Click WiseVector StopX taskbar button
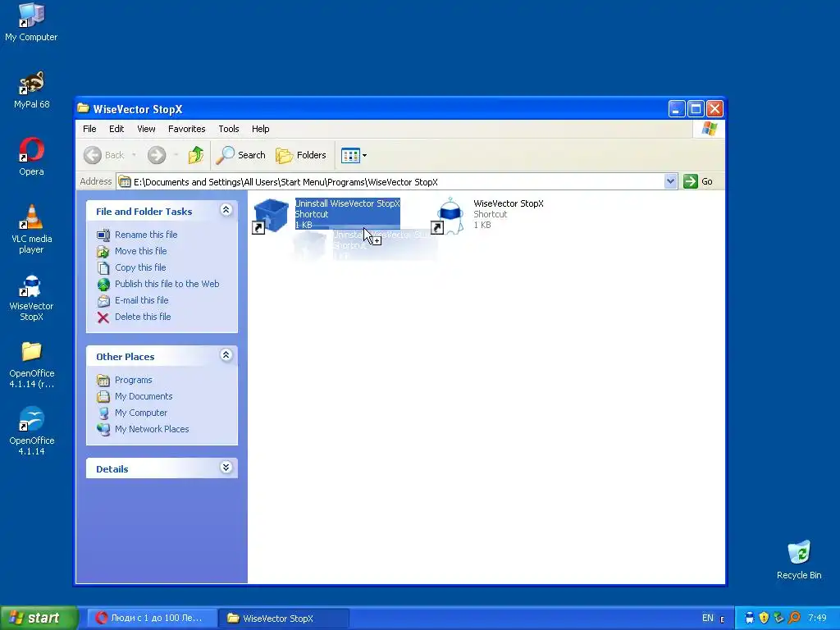This screenshot has height=630, width=840. [283, 619]
